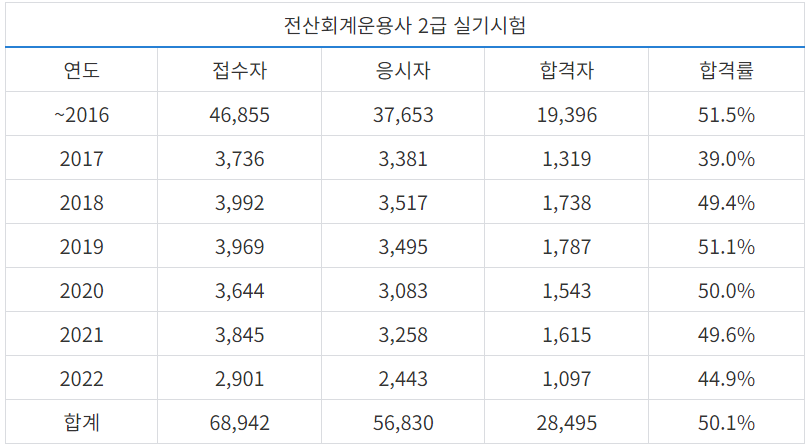
Task: Click the 1,097 passers cell
Action: click(x=566, y=379)
